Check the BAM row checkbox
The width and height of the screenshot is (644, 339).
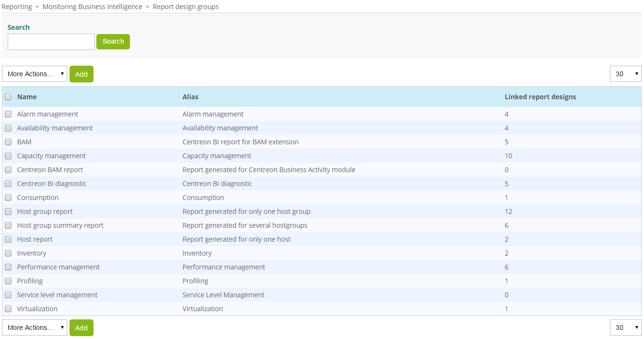point(8,141)
